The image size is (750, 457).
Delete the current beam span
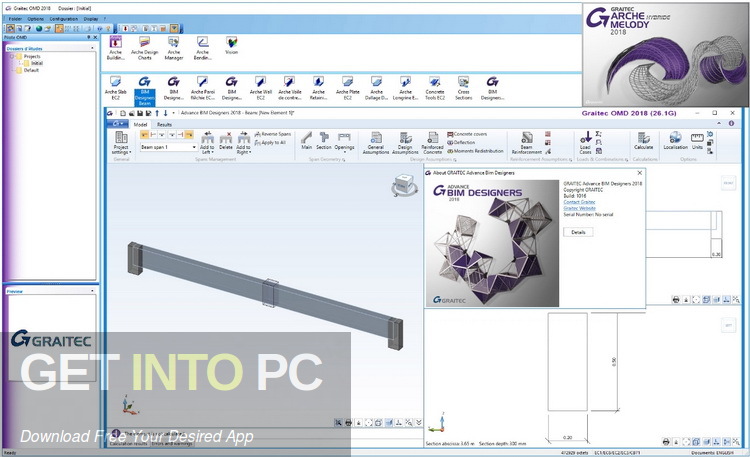pos(226,141)
